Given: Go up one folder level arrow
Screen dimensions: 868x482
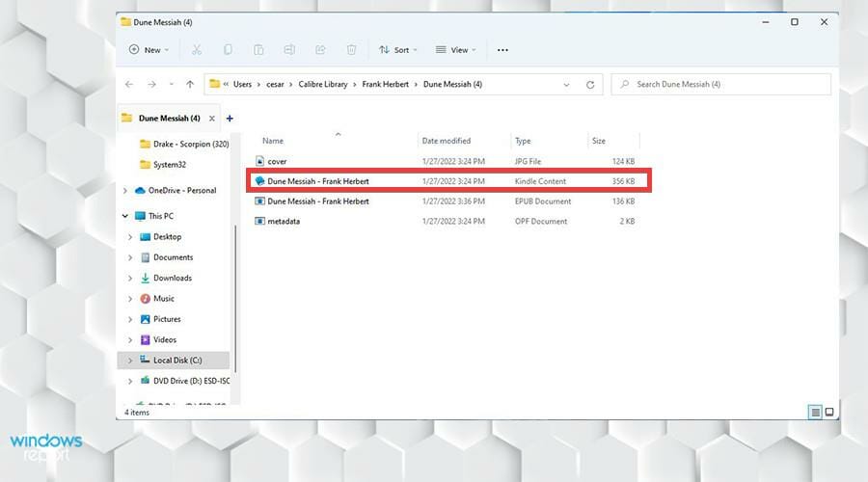Looking at the screenshot, I should 190,84.
